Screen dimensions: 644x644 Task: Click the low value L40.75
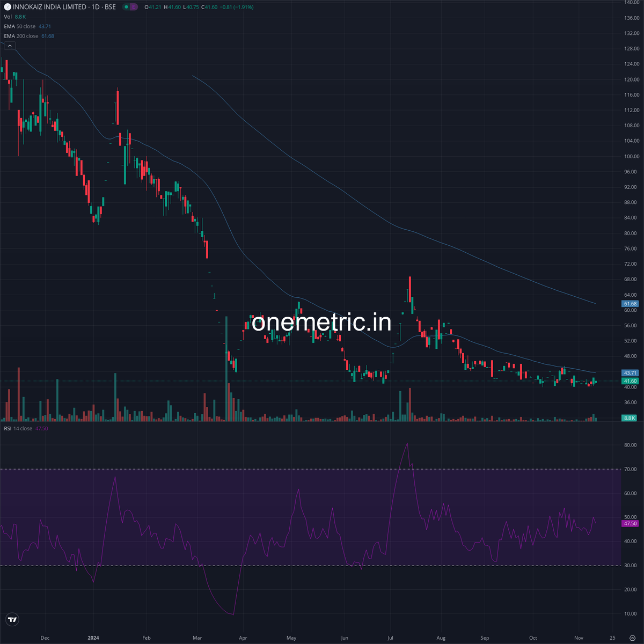tap(191, 7)
